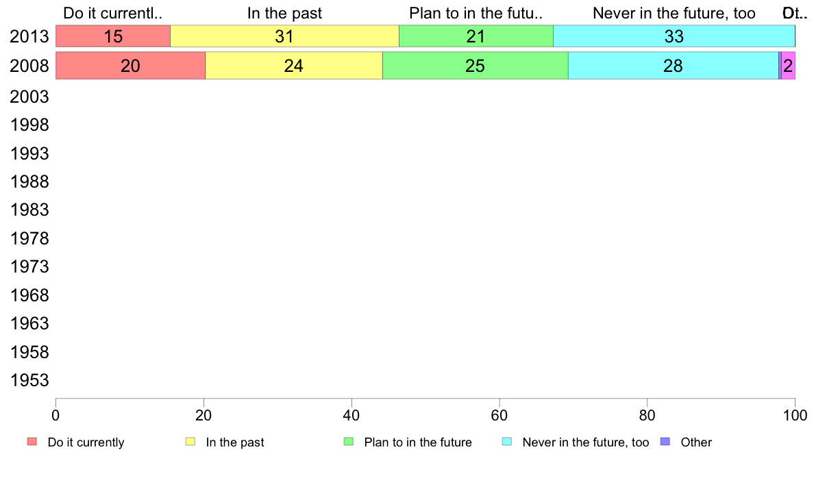This screenshot has width=814, height=504.
Task: Click the purple 'Other' legend swatch
Action: pyautogui.click(x=665, y=442)
